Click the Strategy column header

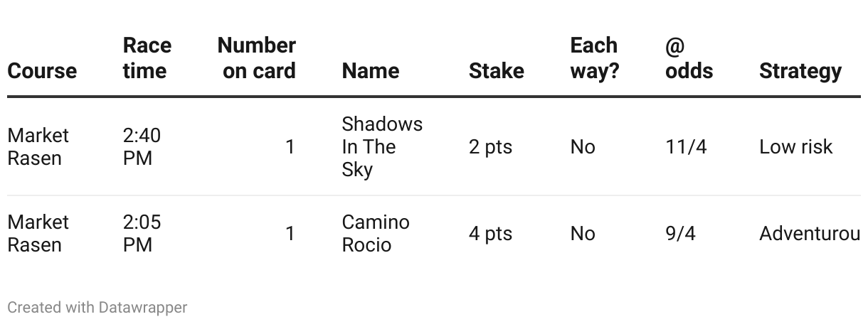click(x=800, y=71)
